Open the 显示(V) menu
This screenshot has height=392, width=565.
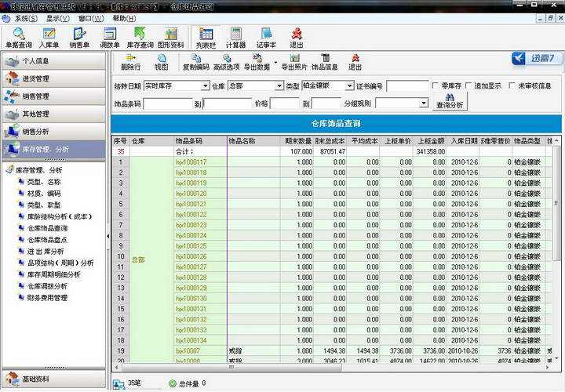pyautogui.click(x=57, y=18)
